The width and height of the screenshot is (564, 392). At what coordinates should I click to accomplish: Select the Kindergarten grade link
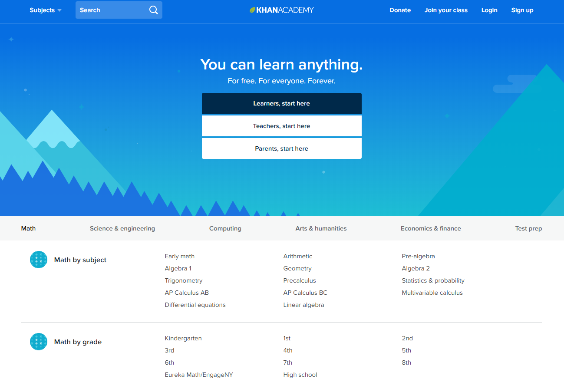[x=183, y=338]
